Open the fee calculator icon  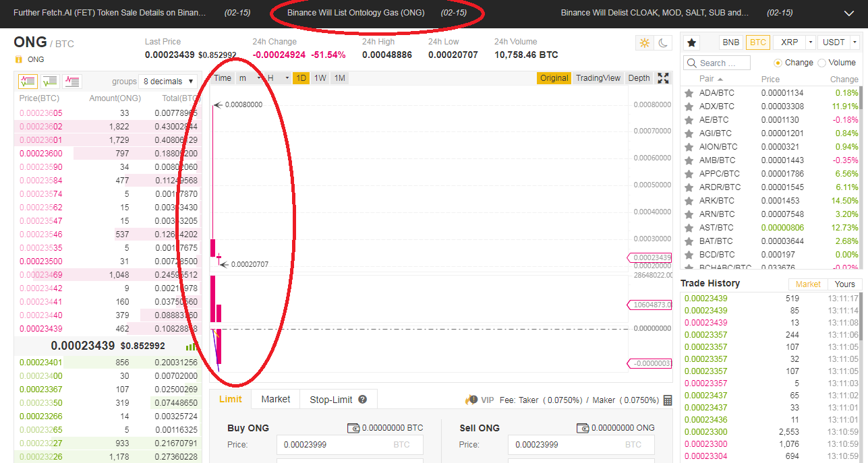pyautogui.click(x=668, y=400)
